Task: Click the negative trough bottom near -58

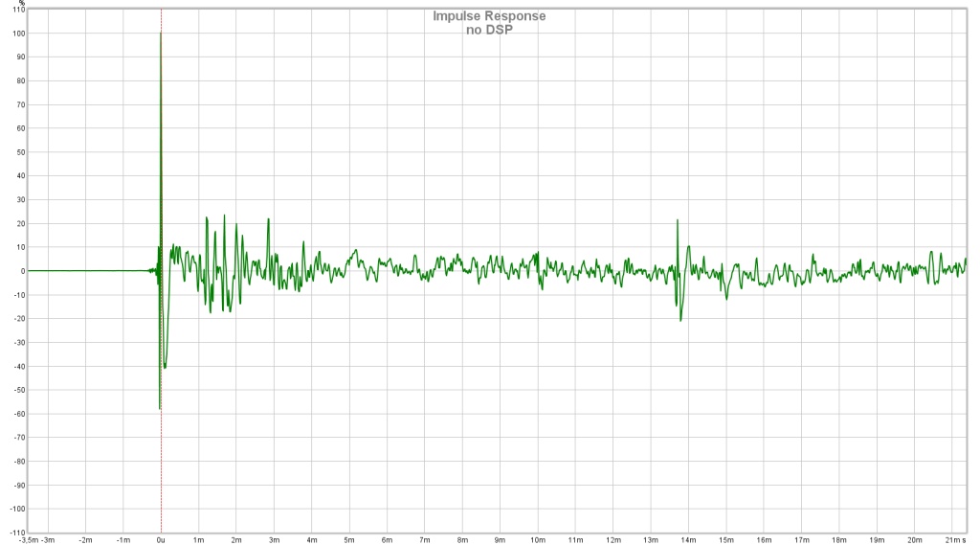Action: [160, 408]
